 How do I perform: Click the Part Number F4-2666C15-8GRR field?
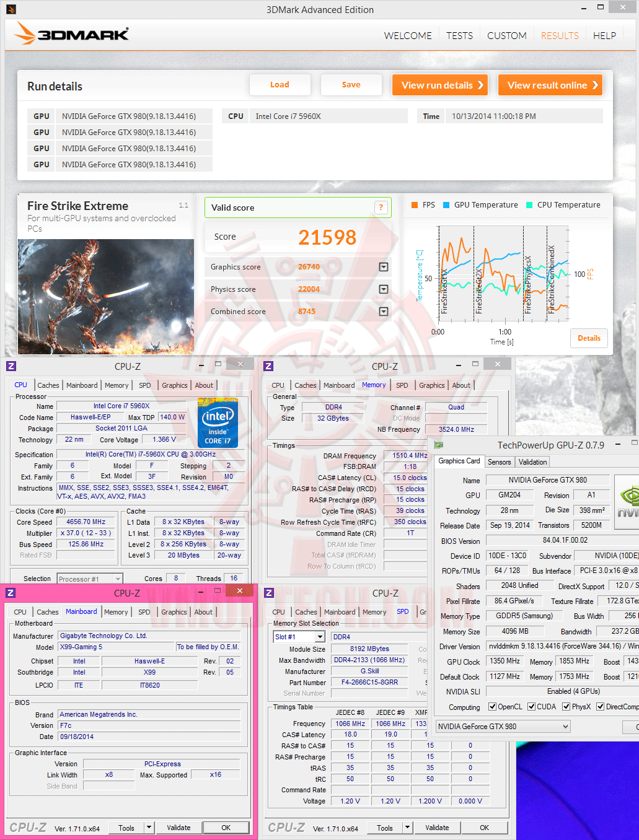click(x=370, y=682)
